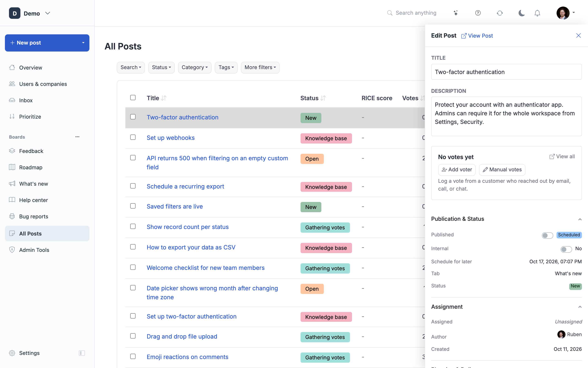Screen dimensions: 588x368
Task: Click the Manual votes button
Action: [x=502, y=170]
